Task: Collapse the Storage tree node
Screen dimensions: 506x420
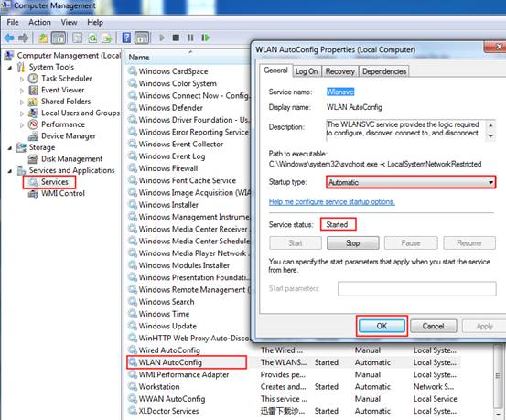Action: [x=10, y=148]
